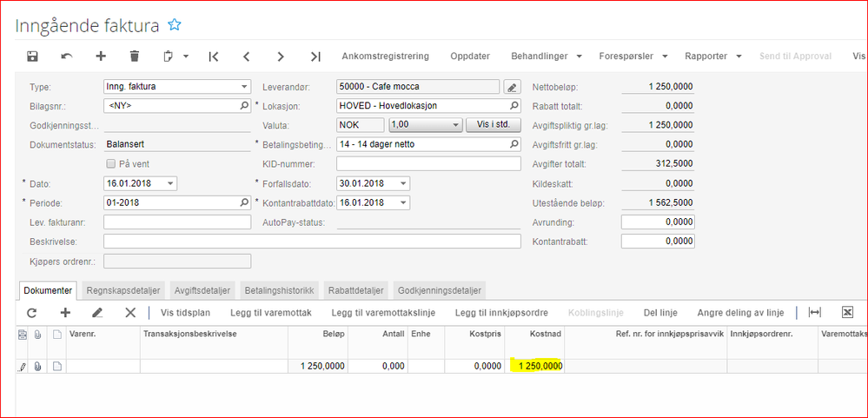Click Vis tidsplan in the grid toolbar
Image resolution: width=868 pixels, height=418 pixels.
click(185, 313)
